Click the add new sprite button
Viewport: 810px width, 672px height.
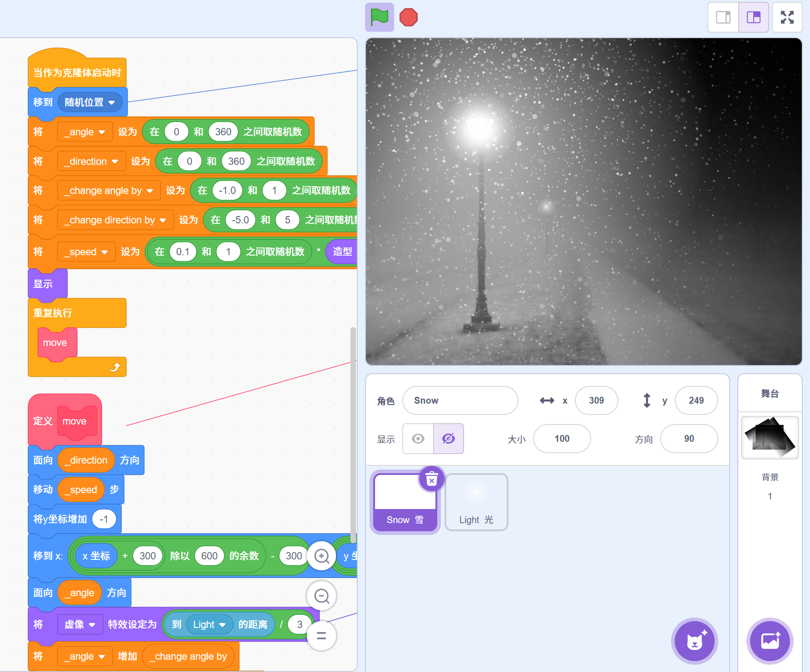[694, 641]
